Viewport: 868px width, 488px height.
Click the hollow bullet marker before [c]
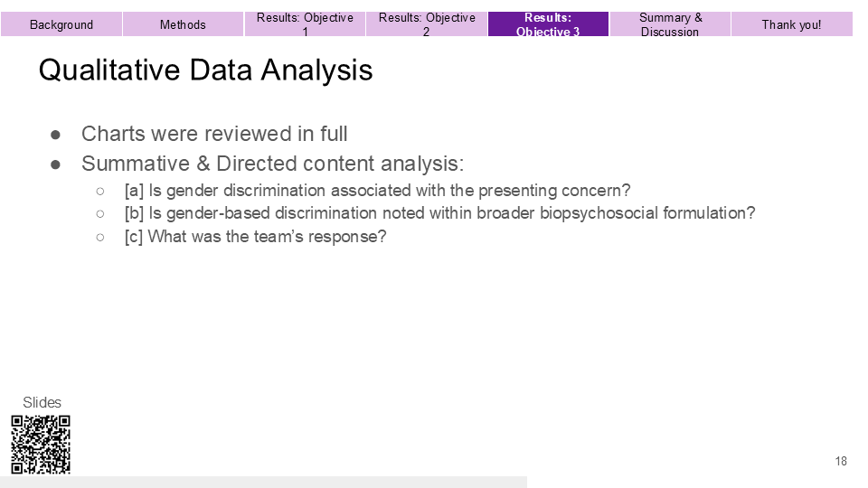pyautogui.click(x=100, y=238)
